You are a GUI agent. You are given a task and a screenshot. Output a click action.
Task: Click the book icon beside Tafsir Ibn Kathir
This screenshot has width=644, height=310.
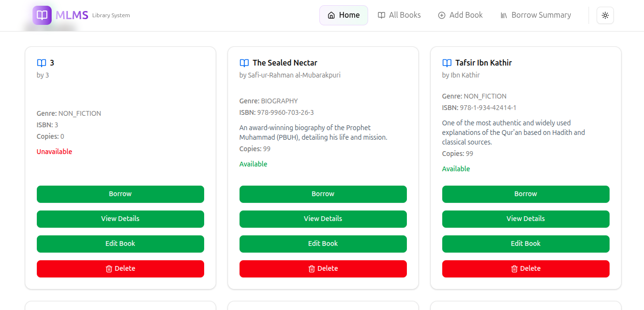(x=447, y=63)
